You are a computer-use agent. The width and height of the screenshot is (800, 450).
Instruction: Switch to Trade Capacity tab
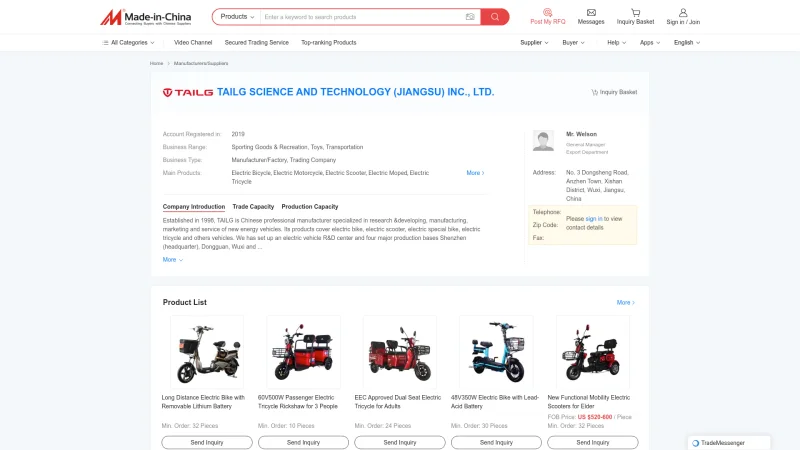point(253,207)
